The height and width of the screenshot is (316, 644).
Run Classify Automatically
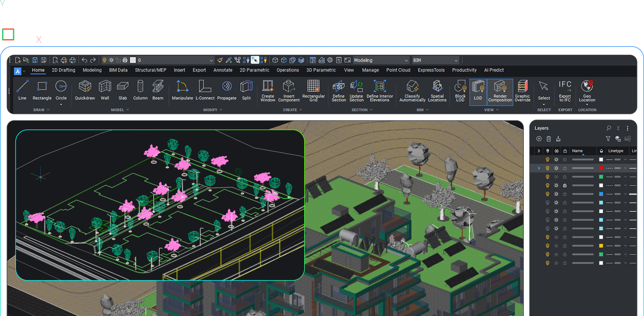(412, 91)
